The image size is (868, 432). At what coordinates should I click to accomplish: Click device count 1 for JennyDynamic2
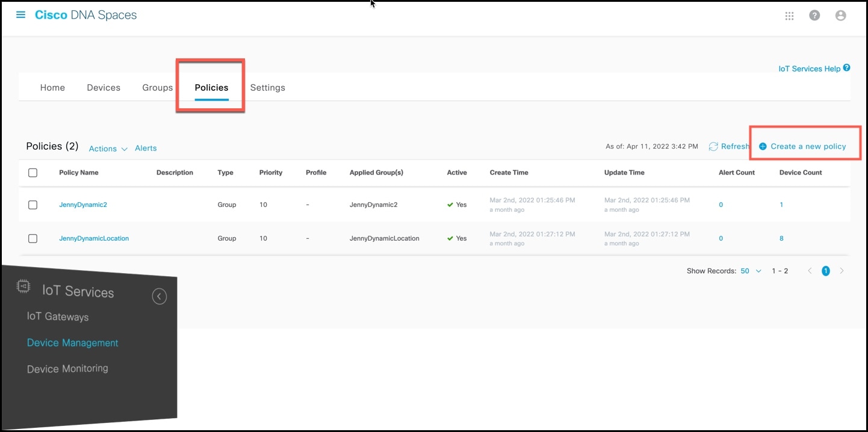click(781, 205)
